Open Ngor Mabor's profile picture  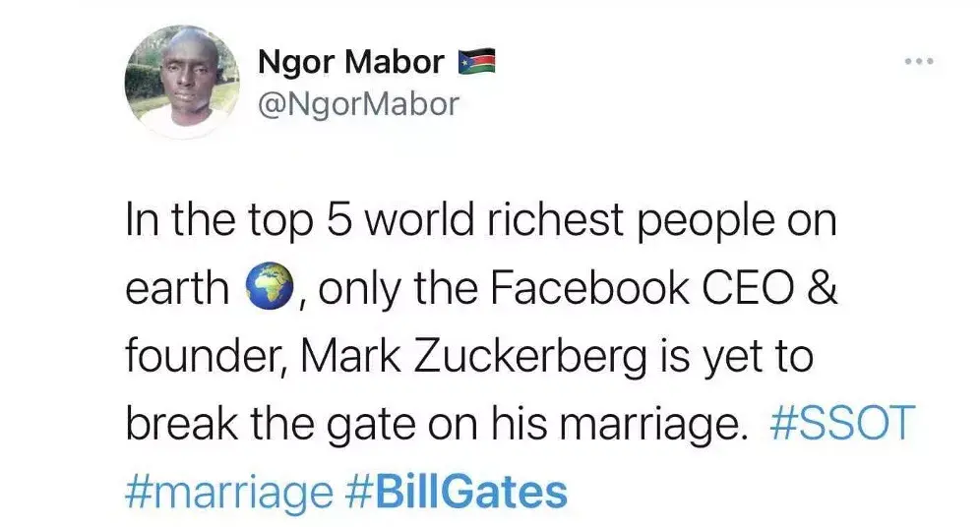[182, 82]
